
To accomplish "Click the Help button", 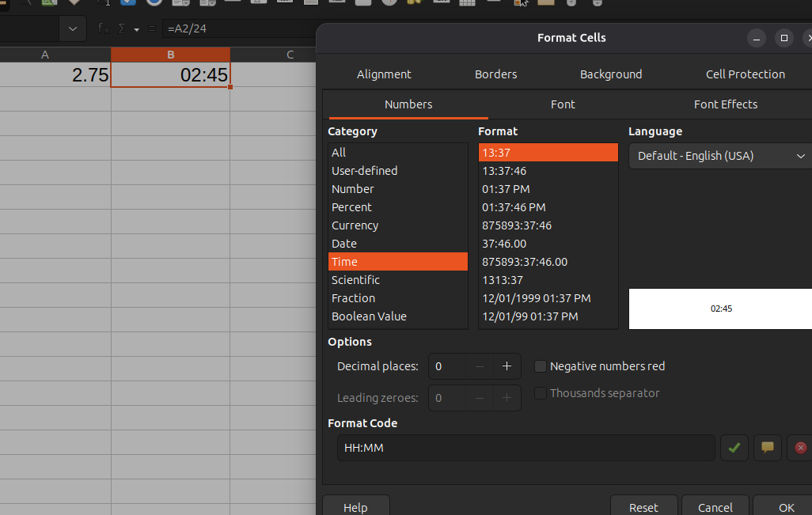I will pyautogui.click(x=356, y=507).
